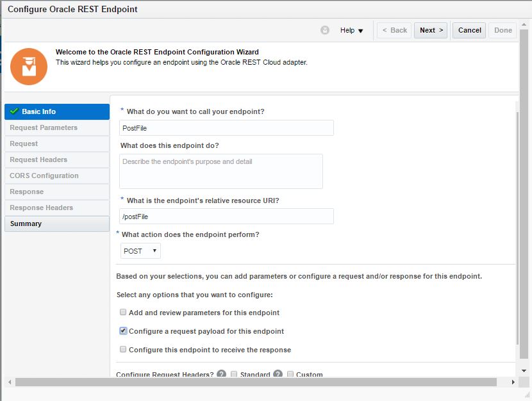Open the POST action dropdown

click(x=140, y=251)
